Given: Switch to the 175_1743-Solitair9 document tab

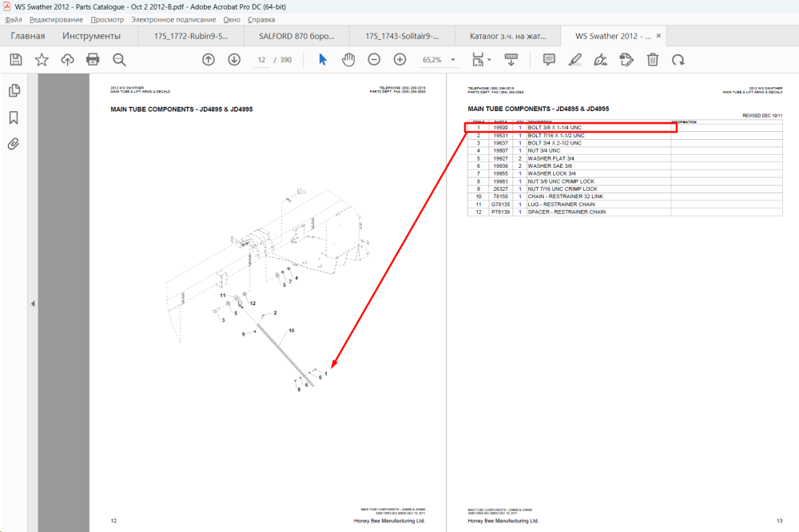Looking at the screenshot, I should click(402, 36).
